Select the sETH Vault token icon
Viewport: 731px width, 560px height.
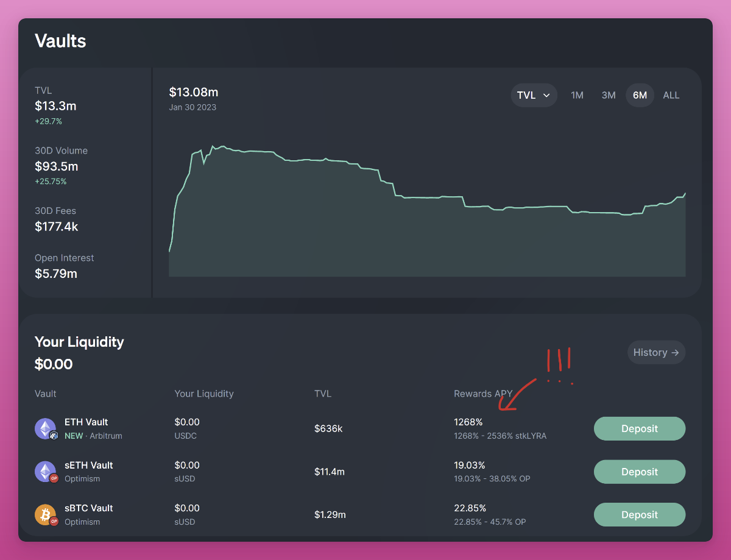46,471
